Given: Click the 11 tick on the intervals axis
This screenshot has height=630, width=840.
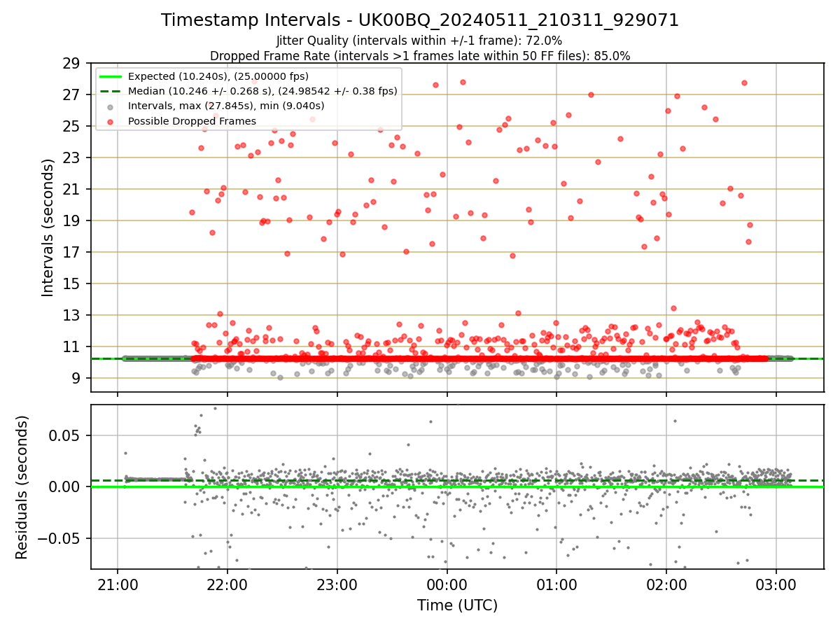Looking at the screenshot, I should coord(72,346).
